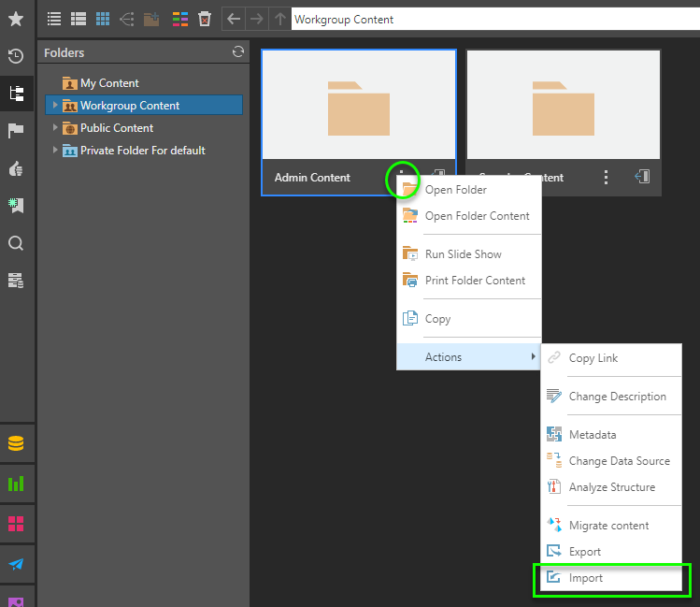Click the trash can delete icon
The height and width of the screenshot is (607, 700).
click(x=205, y=19)
